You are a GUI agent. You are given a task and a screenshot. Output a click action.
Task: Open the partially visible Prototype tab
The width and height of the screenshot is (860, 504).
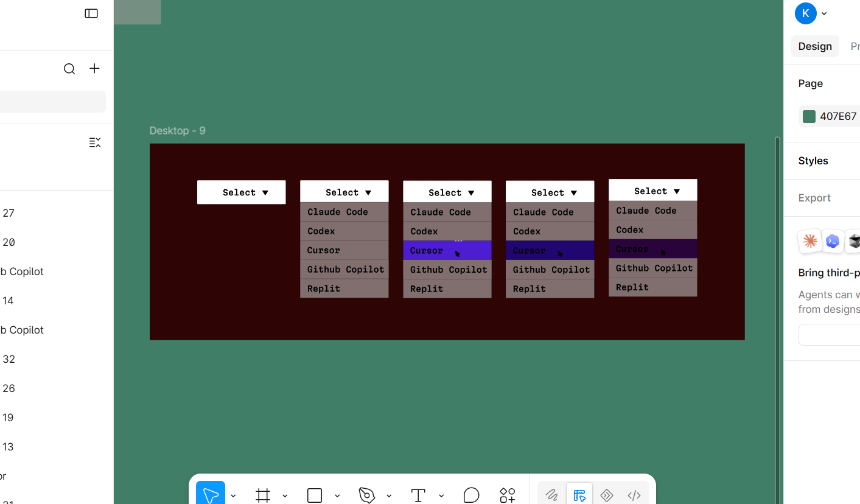855,46
